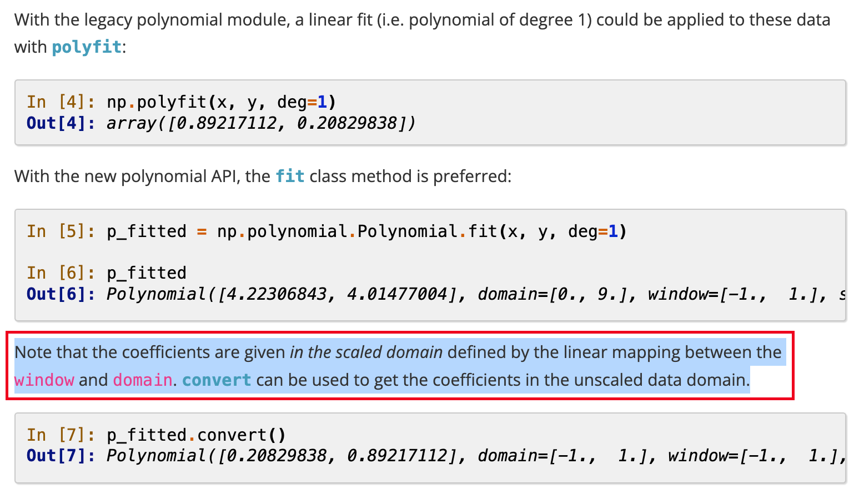Screen dimensions: 864x504
Task: Click the In [5]: prompt label
Action: (61, 231)
